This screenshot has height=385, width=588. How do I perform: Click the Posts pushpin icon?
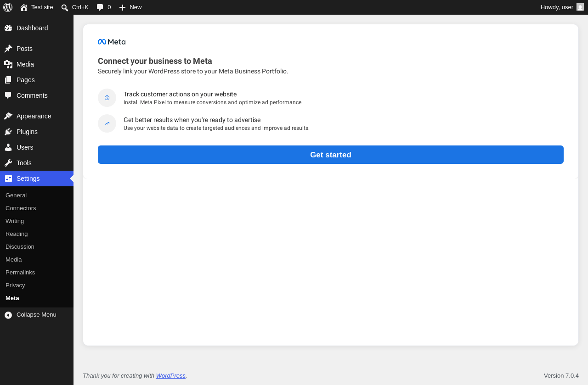8,49
